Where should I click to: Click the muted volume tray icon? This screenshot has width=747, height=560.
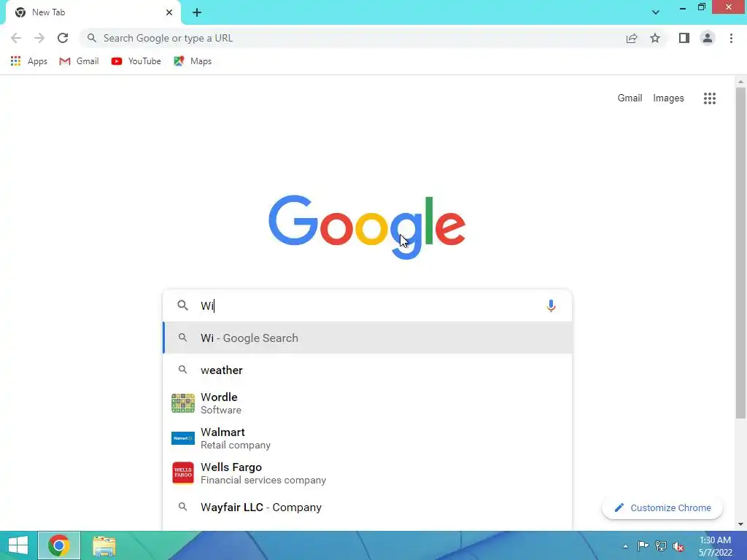678,546
